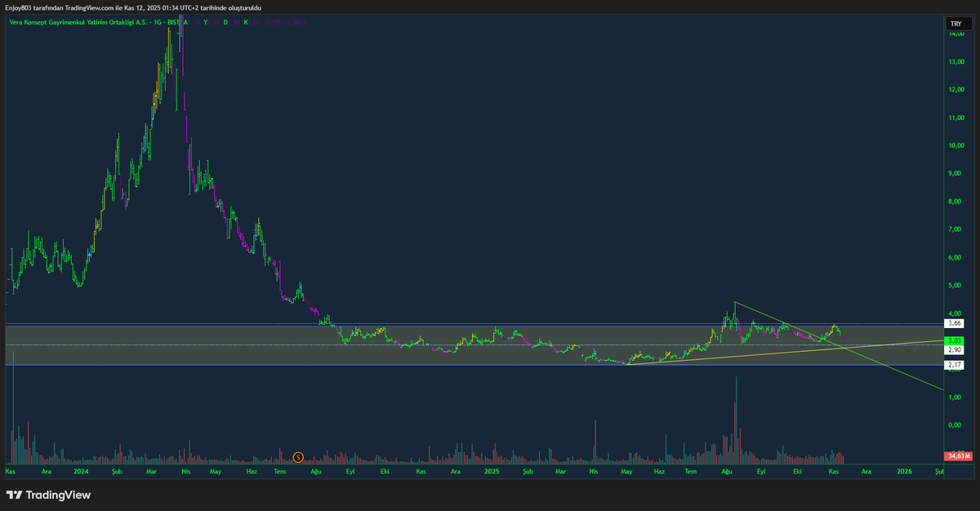
Task: Select the 2,90 price level label
Action: tap(953, 350)
